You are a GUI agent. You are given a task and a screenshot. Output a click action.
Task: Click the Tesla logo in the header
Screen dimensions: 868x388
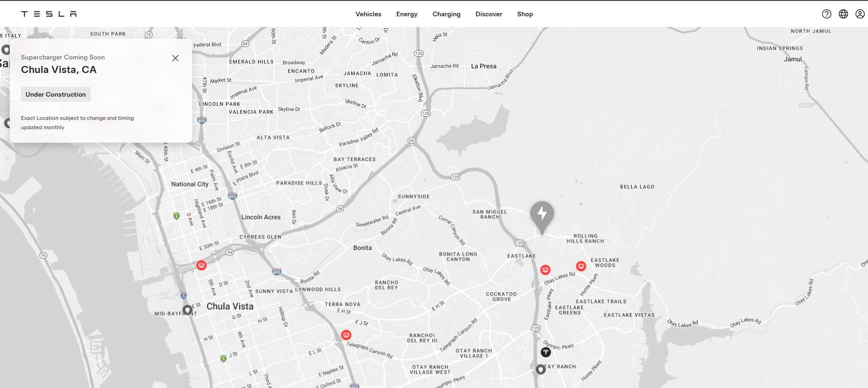pos(49,14)
